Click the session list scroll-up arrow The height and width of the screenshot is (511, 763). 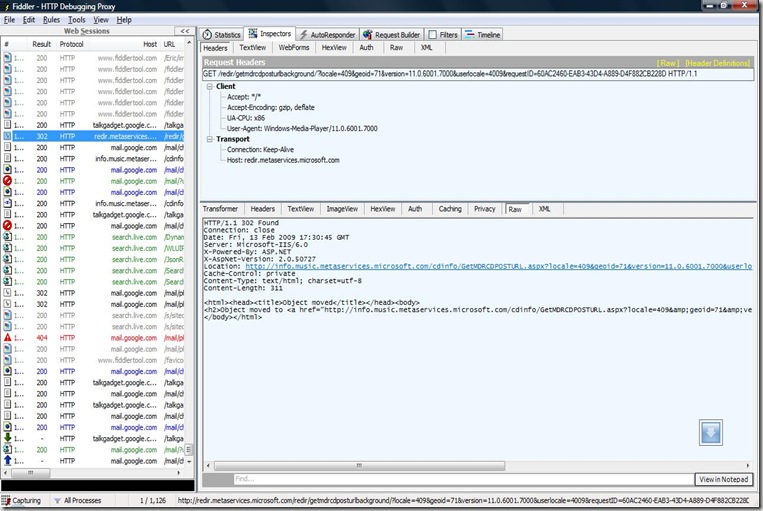pos(189,44)
